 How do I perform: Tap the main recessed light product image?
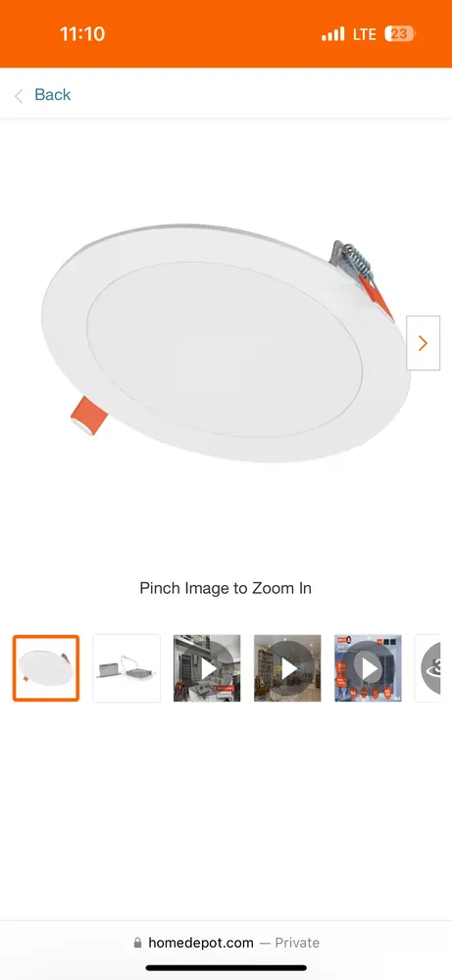coord(226,343)
